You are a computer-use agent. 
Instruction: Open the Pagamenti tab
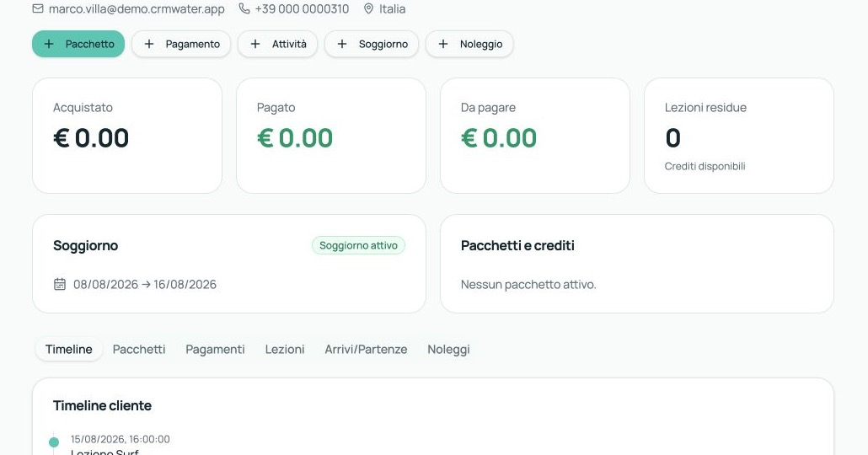216,350
